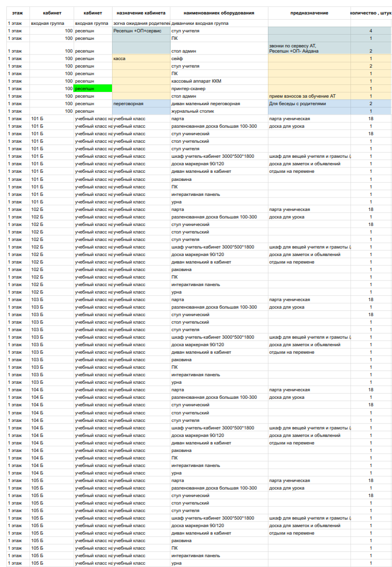The height and width of the screenshot is (567, 392).
Task: Select the 'ПК' cell for room 104 Б
Action: click(x=219, y=458)
